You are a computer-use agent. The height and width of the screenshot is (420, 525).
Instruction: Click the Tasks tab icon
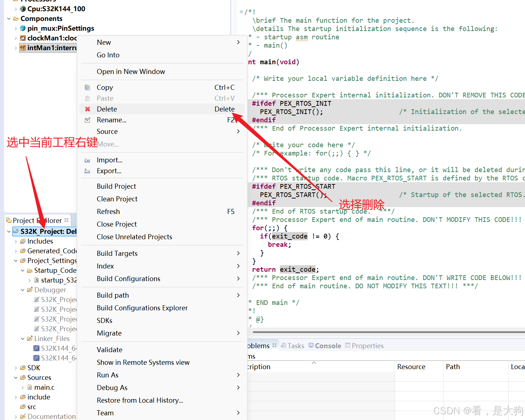click(x=283, y=346)
